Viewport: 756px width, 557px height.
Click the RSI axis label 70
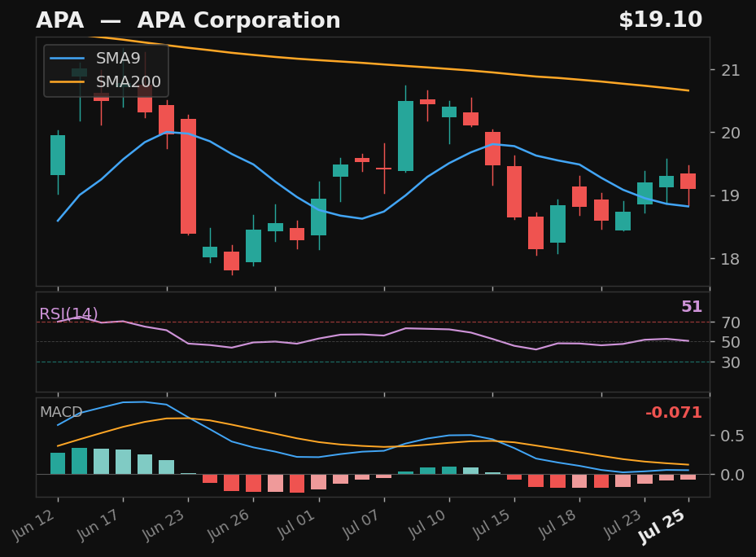pyautogui.click(x=731, y=322)
